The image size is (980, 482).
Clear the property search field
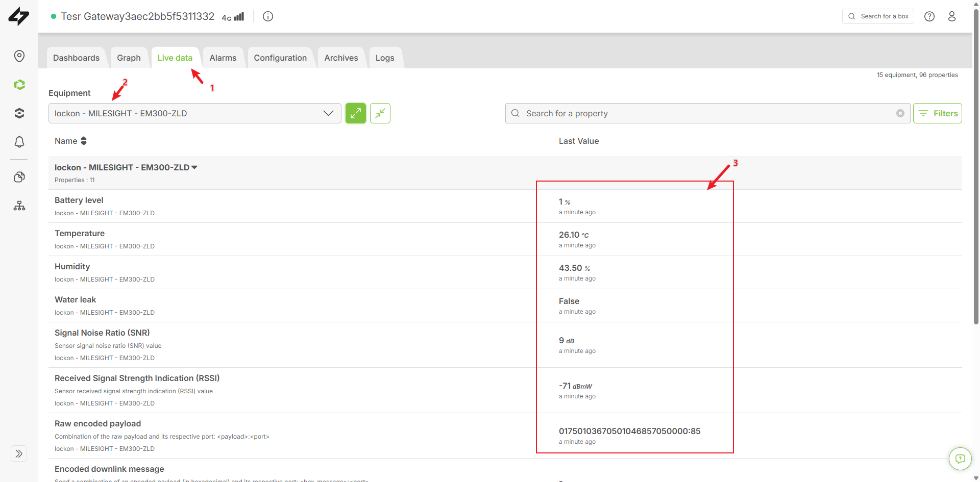(900, 113)
